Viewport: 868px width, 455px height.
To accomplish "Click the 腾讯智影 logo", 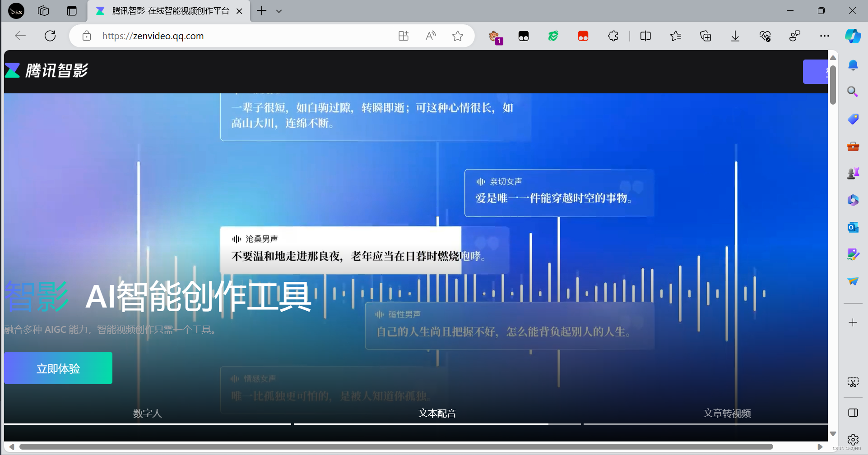I will tap(46, 70).
